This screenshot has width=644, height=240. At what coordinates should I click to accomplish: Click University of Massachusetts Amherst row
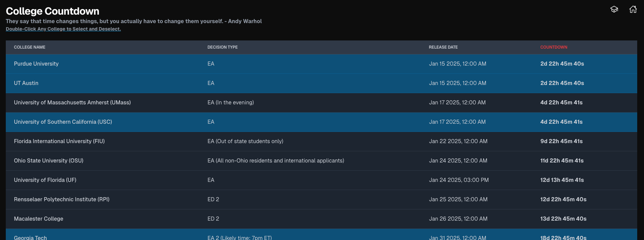[72, 103]
